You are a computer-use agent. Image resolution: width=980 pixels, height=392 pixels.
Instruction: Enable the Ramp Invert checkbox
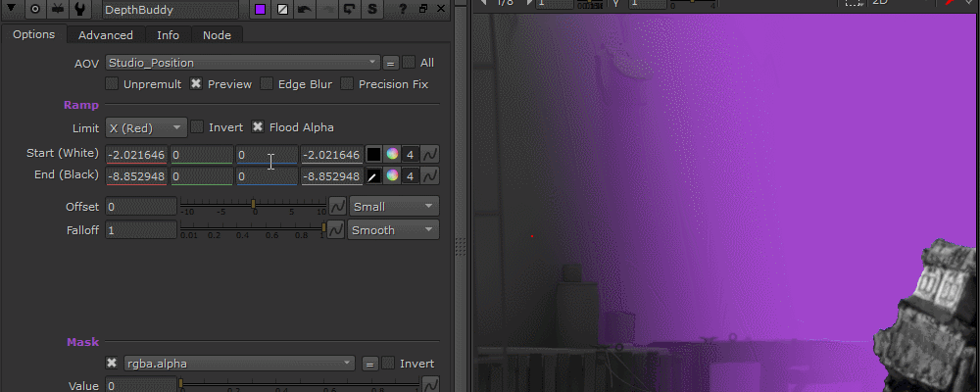tap(197, 127)
